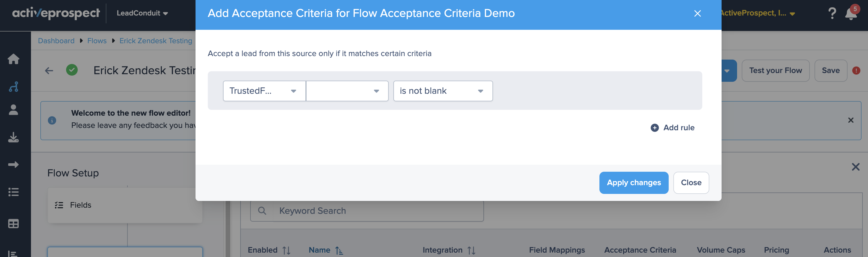The image size is (868, 257).
Task: Click the Volume Caps column header
Action: [x=721, y=250]
